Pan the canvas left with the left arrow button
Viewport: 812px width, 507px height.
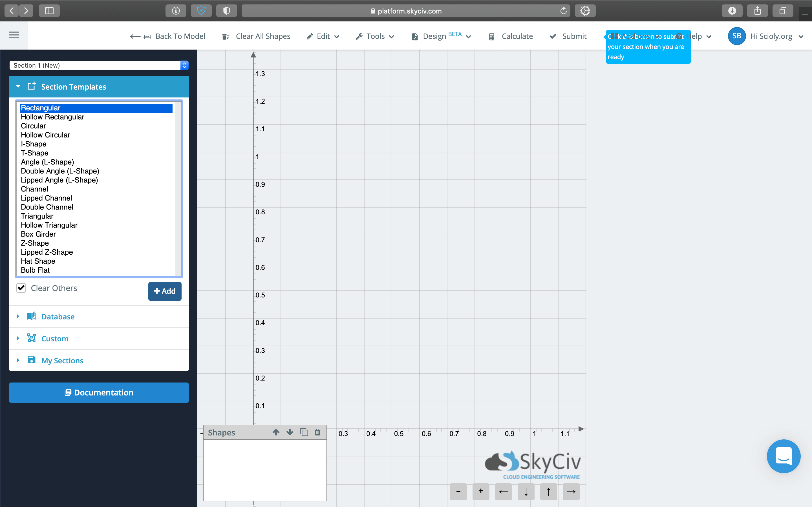(503, 492)
